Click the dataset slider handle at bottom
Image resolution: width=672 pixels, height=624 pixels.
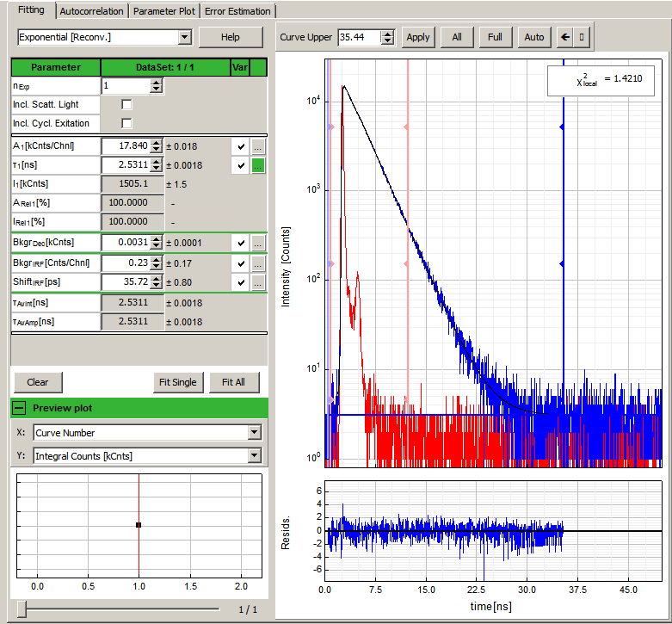(22, 609)
